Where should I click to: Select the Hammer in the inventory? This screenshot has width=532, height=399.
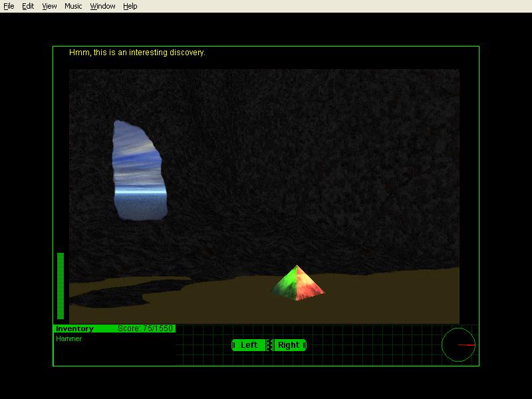(x=66, y=338)
